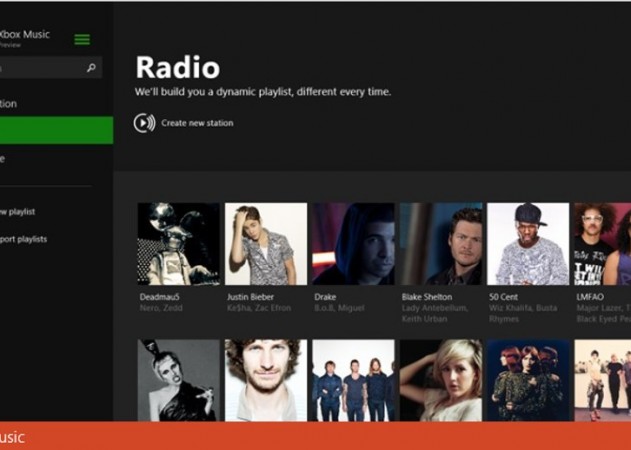Select the Drake station thumbnail
The height and width of the screenshot is (450, 631).
pos(353,244)
